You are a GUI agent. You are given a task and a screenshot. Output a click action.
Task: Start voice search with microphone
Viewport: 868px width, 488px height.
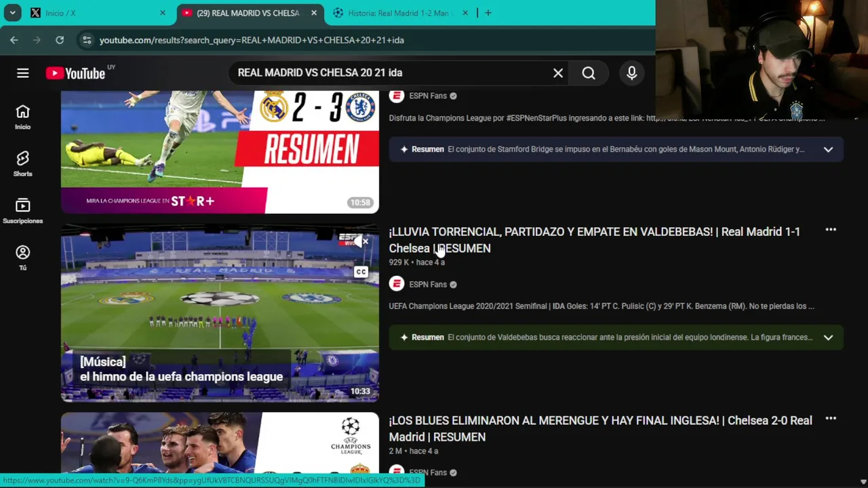tap(632, 73)
